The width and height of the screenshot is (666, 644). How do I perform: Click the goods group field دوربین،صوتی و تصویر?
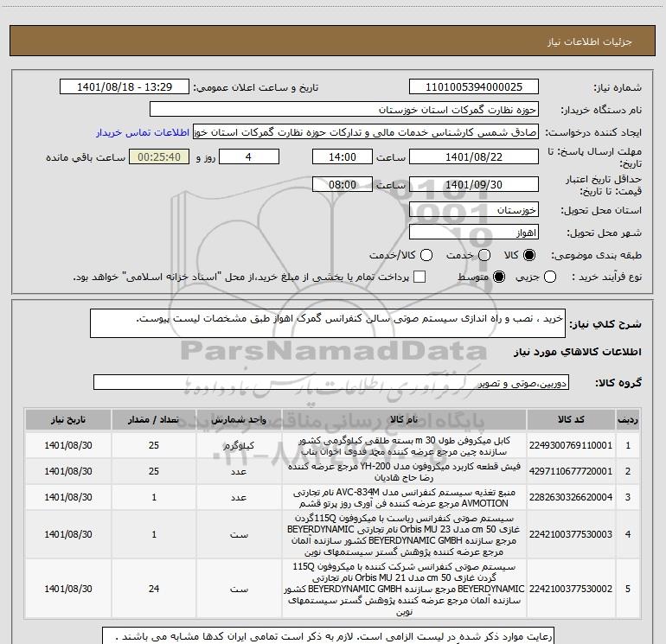(x=331, y=382)
